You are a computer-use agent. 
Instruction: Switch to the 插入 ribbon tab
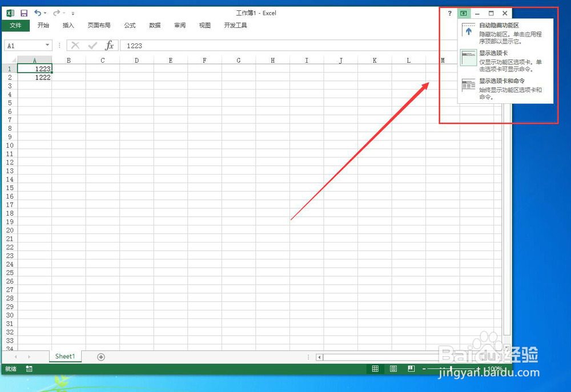(68, 25)
